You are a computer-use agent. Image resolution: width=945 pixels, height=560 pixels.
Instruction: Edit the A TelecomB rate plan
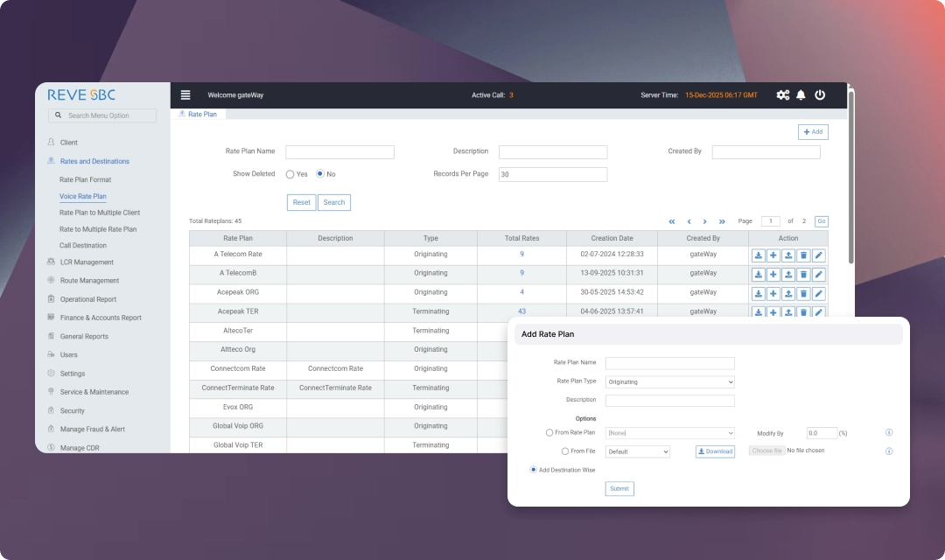[x=818, y=275]
